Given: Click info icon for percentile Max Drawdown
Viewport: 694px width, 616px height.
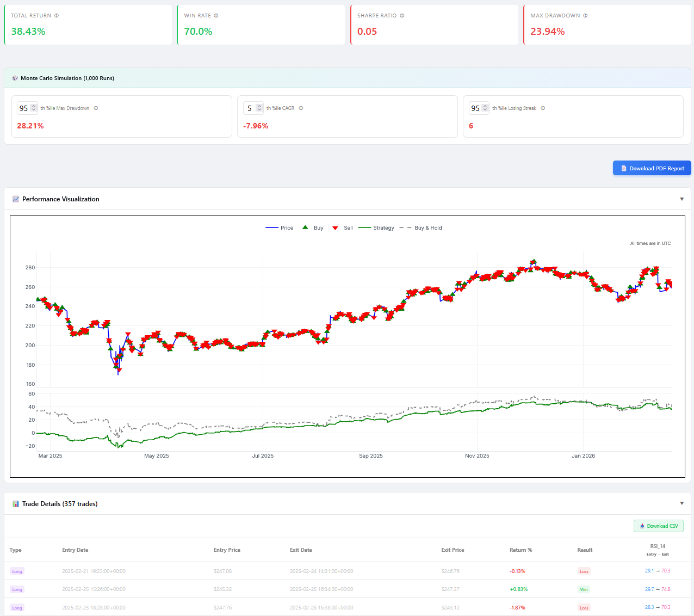Looking at the screenshot, I should [96, 108].
